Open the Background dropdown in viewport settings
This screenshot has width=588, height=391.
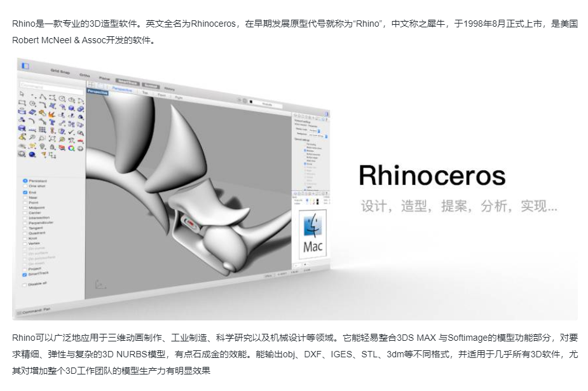[318, 135]
